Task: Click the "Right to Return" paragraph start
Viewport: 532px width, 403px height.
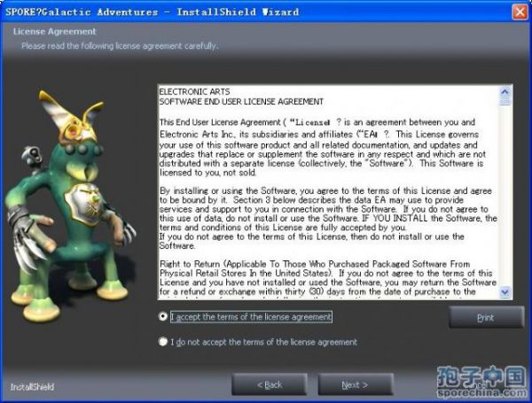Action: pyautogui.click(x=190, y=264)
